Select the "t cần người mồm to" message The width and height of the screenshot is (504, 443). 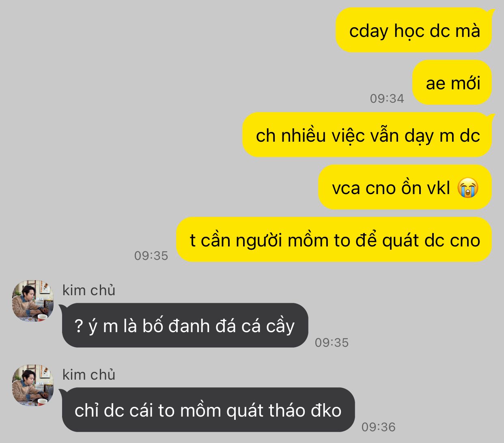point(334,240)
